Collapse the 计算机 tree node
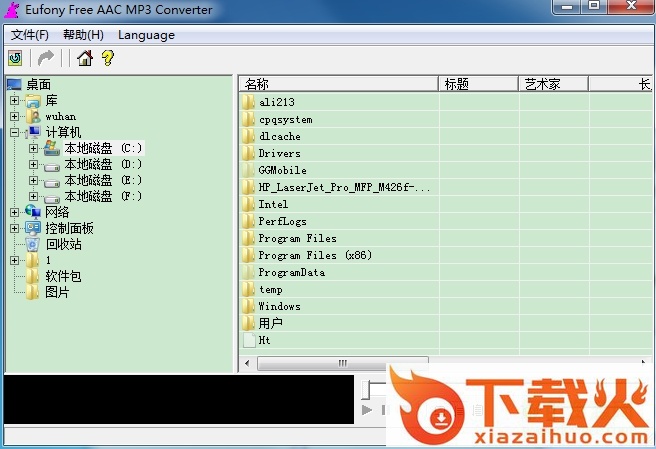This screenshot has width=656, height=449. (14, 132)
